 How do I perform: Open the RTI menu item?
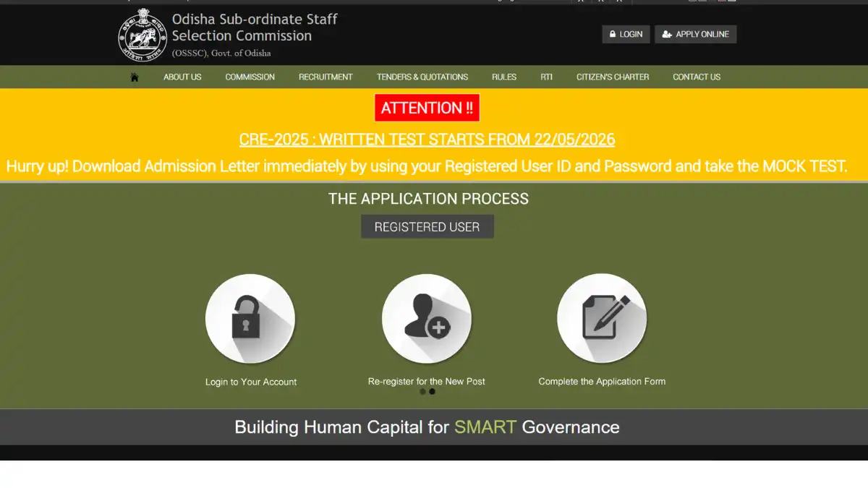[546, 77]
